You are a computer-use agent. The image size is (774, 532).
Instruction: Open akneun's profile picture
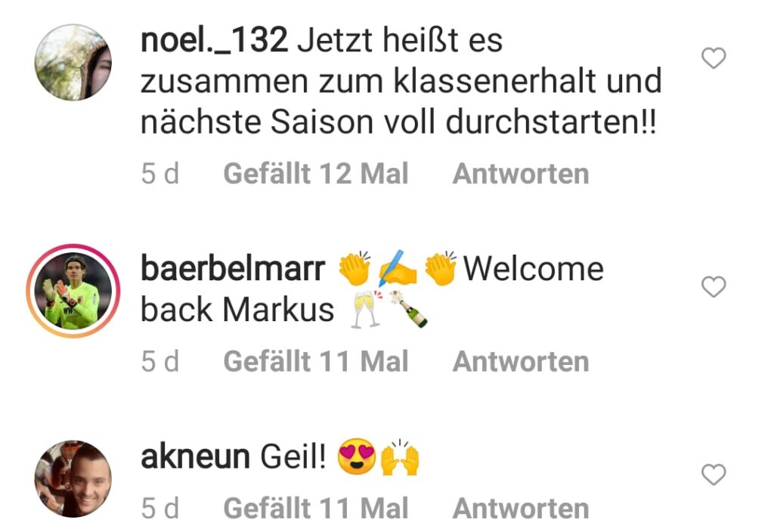click(73, 478)
